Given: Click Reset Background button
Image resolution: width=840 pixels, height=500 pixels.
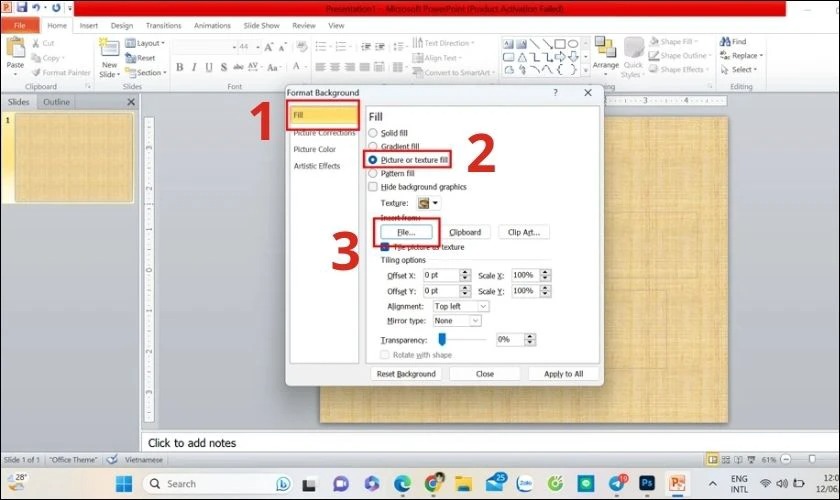Looking at the screenshot, I should pos(406,374).
